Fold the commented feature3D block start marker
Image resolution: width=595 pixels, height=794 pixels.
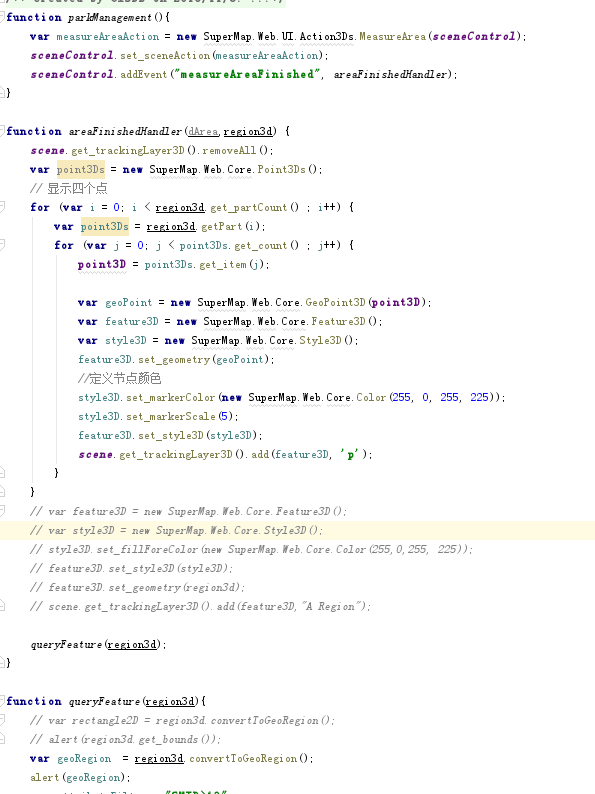(2, 510)
